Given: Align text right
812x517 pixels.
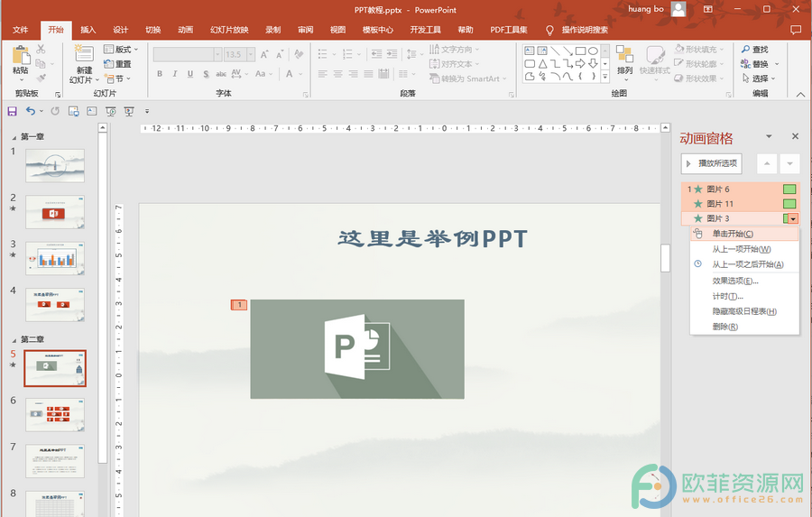Looking at the screenshot, I should pos(353,74).
